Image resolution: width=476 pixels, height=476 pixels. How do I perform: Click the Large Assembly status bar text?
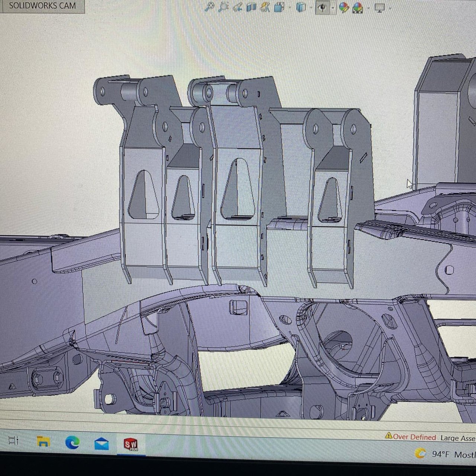point(458,438)
